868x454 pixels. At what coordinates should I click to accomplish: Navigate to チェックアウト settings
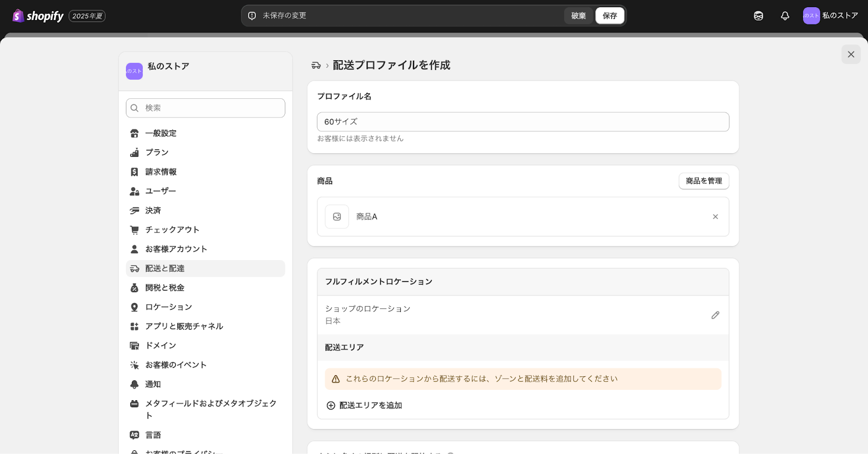point(206,230)
